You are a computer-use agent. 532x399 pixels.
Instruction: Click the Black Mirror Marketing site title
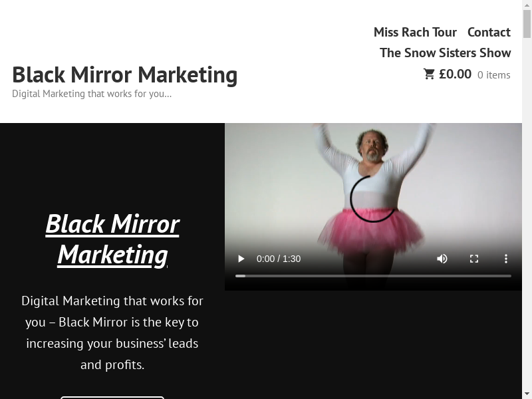(124, 74)
